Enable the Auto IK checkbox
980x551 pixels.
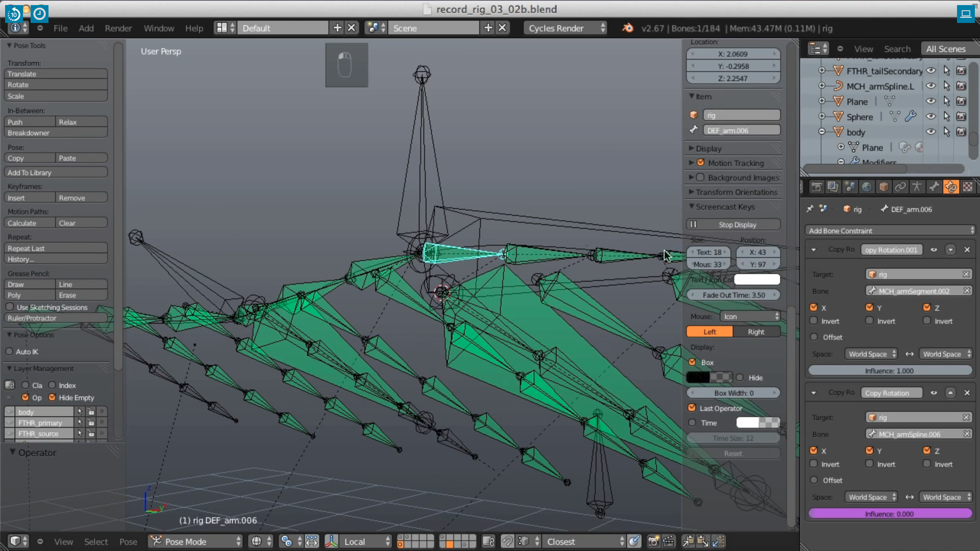click(10, 352)
